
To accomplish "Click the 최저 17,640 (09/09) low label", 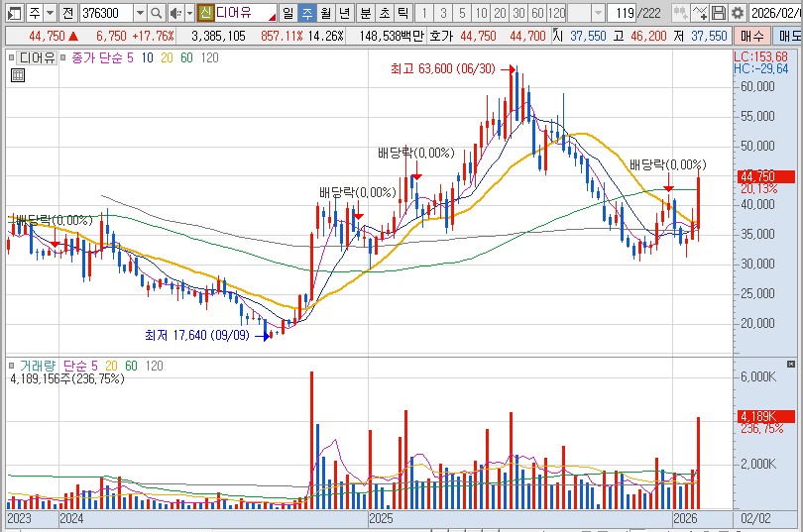I will pos(197,336).
